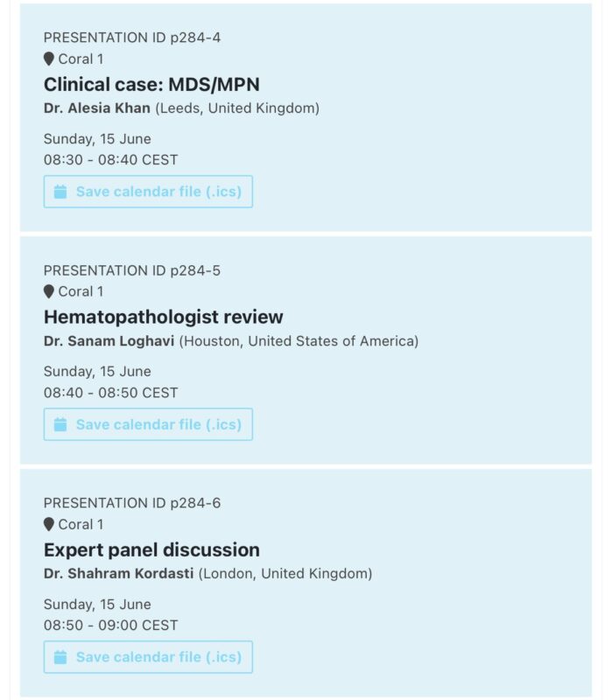Open the Hematopathologist review title
Screen dimensions: 612x700
[x=163, y=317]
